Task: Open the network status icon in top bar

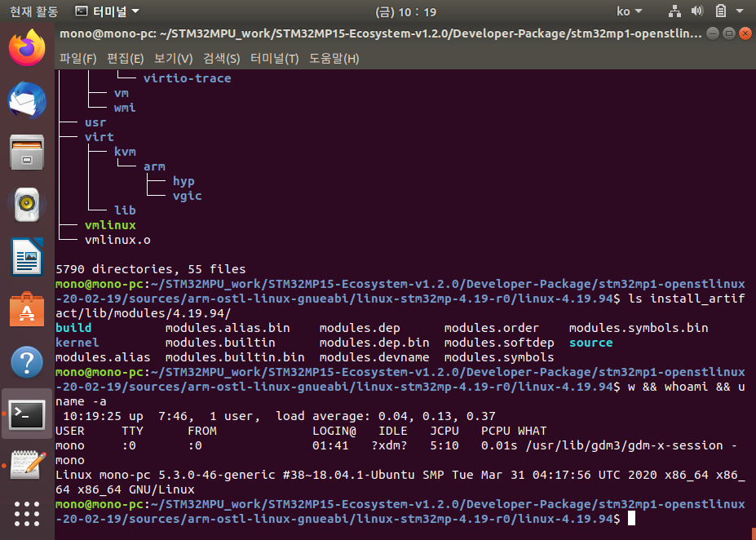Action: (674, 11)
